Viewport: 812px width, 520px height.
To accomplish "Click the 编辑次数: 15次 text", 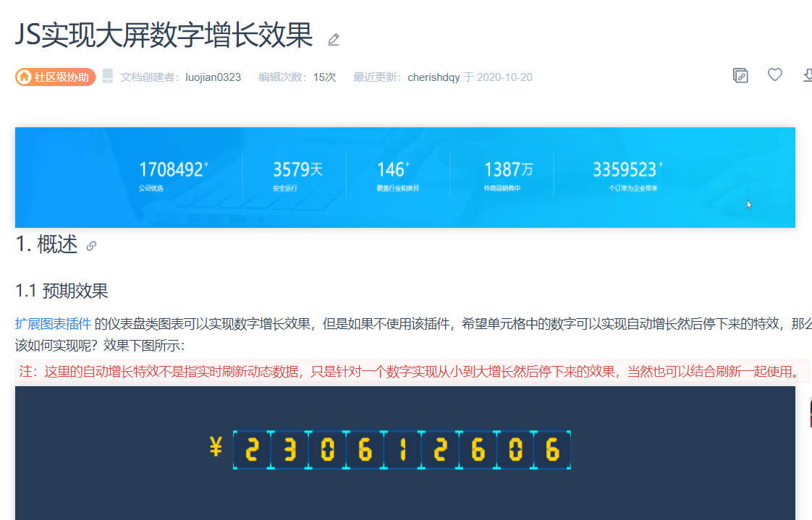I will [x=297, y=77].
